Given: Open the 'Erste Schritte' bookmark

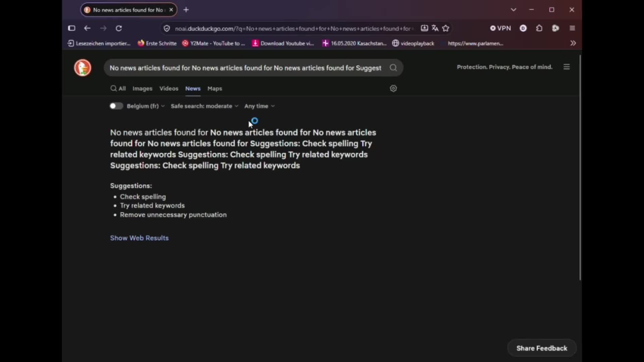Looking at the screenshot, I should (x=157, y=43).
